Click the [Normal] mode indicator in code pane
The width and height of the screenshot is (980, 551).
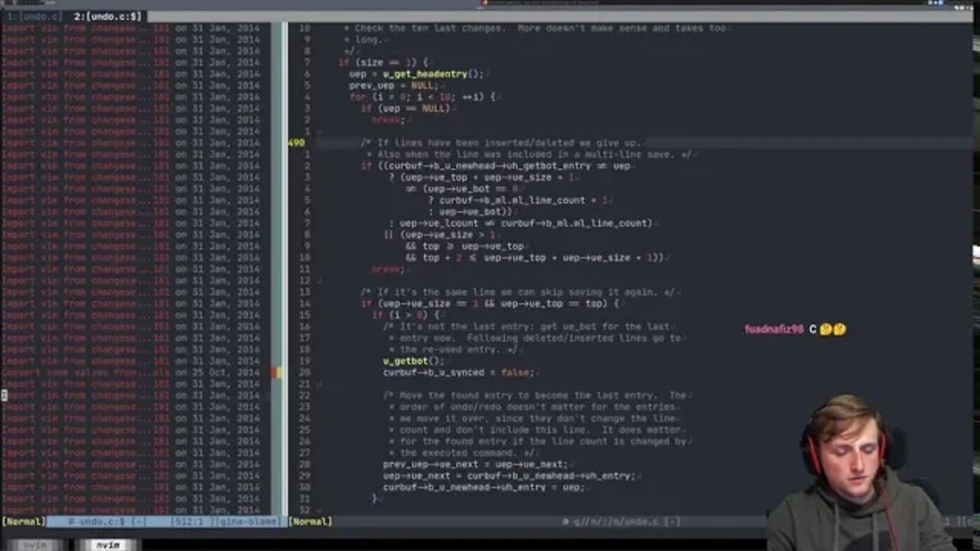pos(310,521)
